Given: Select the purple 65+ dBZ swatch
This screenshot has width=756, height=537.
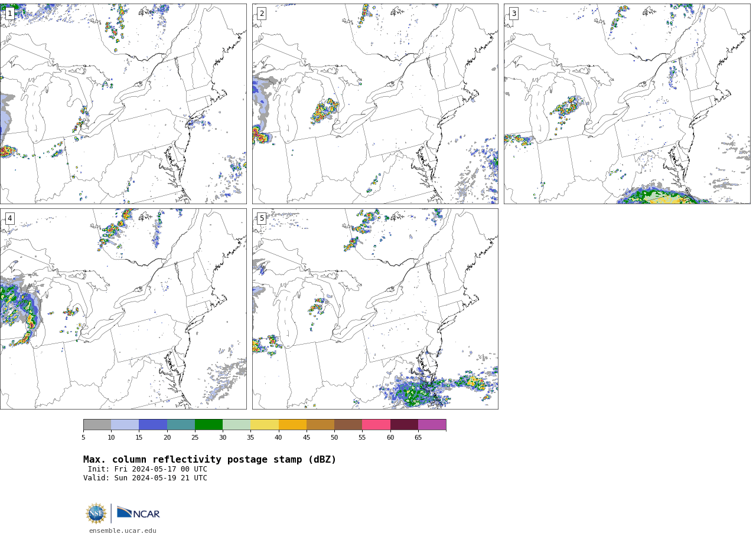Looking at the screenshot, I should [x=432, y=425].
